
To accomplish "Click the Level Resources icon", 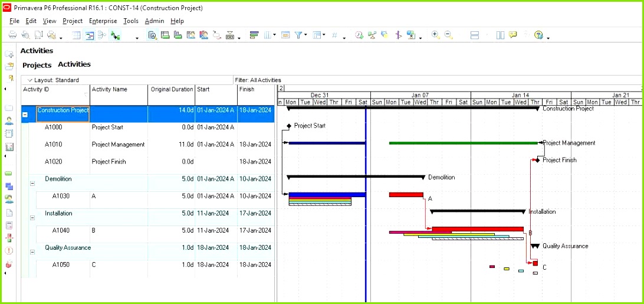I will point(372,35).
